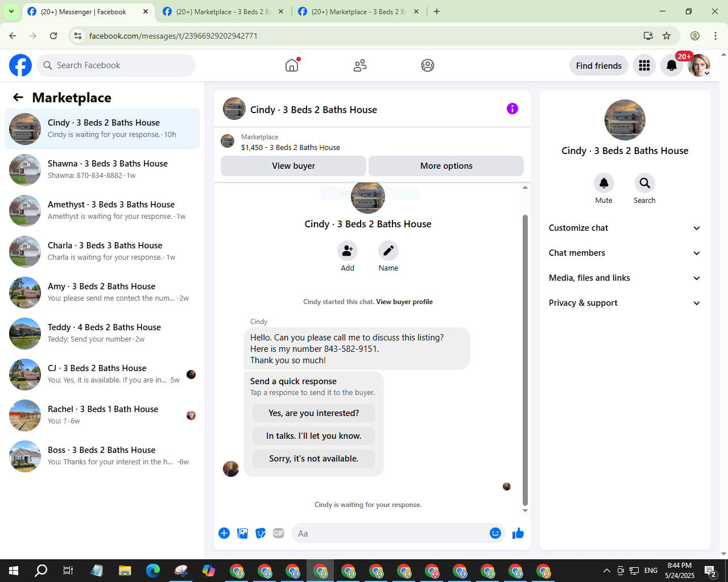This screenshot has height=582, width=728.
Task: Expand Chat members section
Action: (x=625, y=253)
